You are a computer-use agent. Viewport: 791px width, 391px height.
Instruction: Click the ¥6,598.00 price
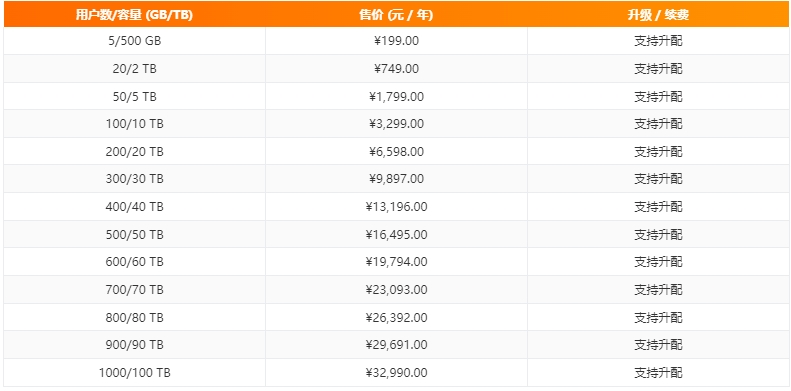click(396, 151)
